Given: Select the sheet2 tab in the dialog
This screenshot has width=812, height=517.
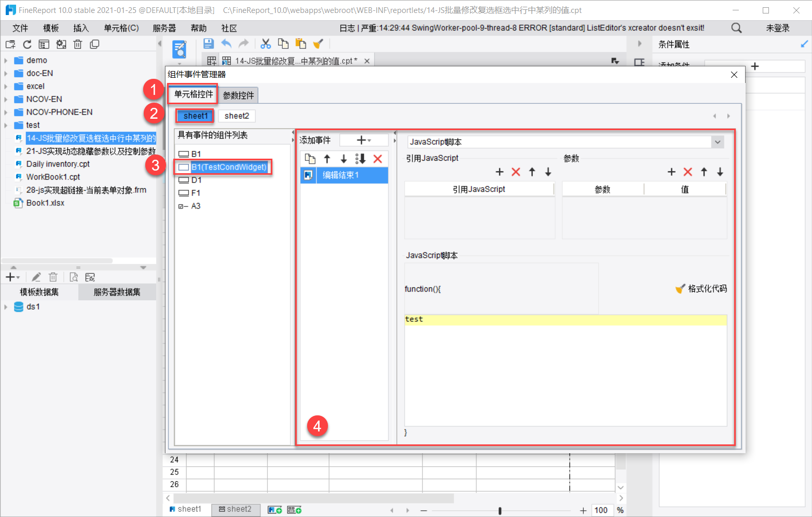Looking at the screenshot, I should point(237,116).
